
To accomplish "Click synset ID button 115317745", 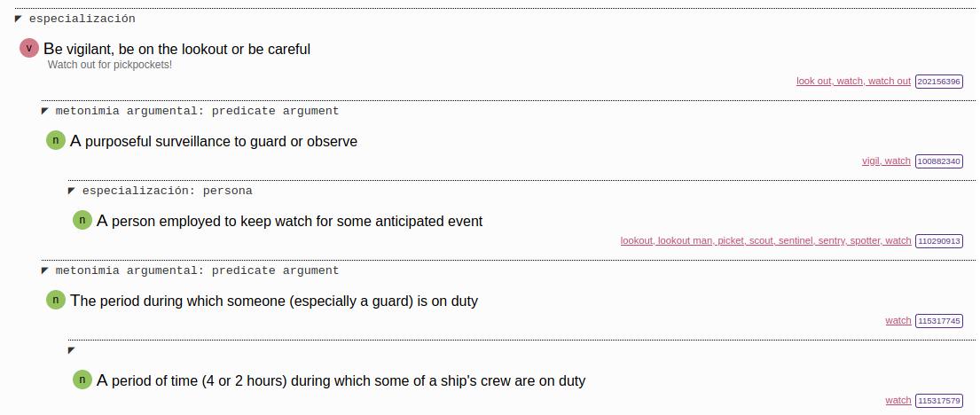I will tap(939, 320).
